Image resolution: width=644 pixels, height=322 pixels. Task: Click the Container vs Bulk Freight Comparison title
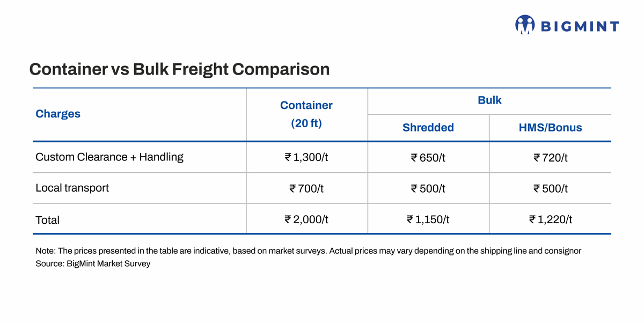coord(179,69)
